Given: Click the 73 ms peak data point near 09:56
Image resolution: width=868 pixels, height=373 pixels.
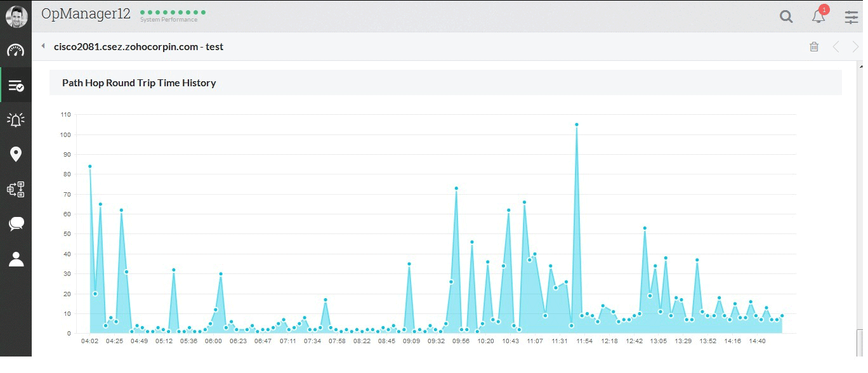Looking at the screenshot, I should [x=456, y=188].
